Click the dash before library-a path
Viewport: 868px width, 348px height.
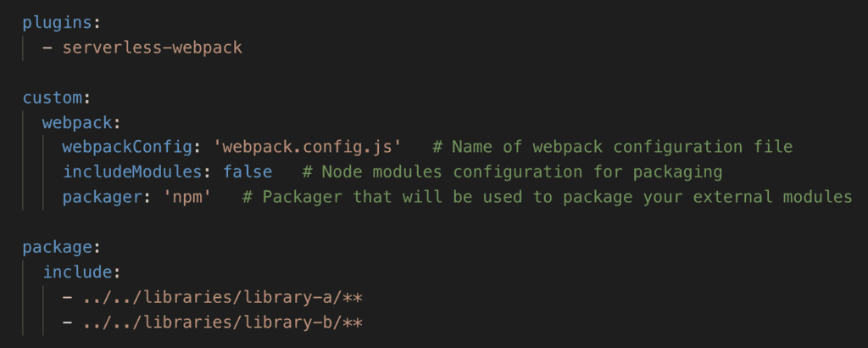68,298
